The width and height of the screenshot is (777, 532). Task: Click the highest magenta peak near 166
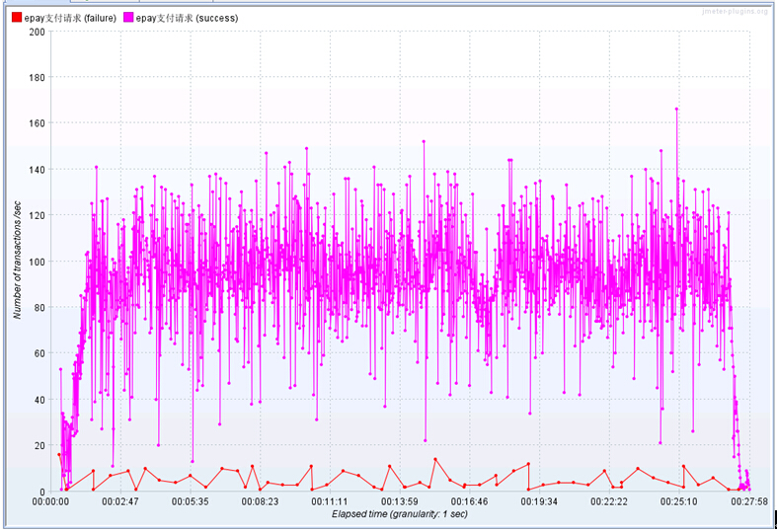pyautogui.click(x=676, y=109)
